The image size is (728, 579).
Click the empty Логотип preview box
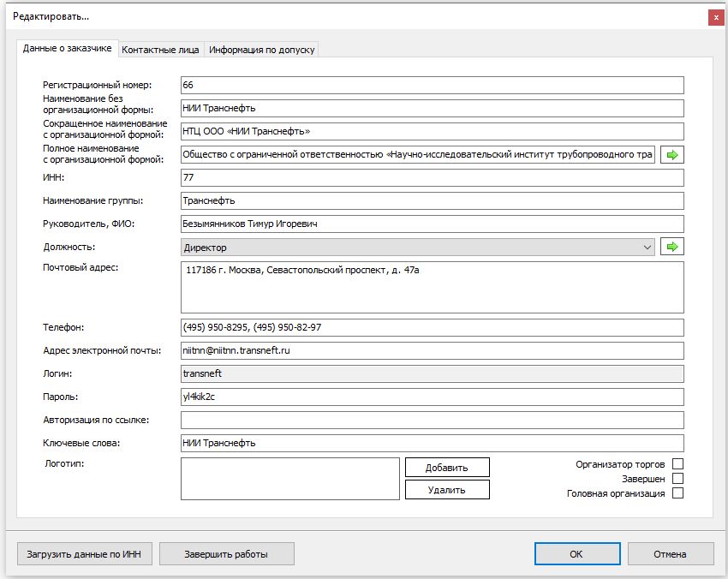[x=290, y=479]
